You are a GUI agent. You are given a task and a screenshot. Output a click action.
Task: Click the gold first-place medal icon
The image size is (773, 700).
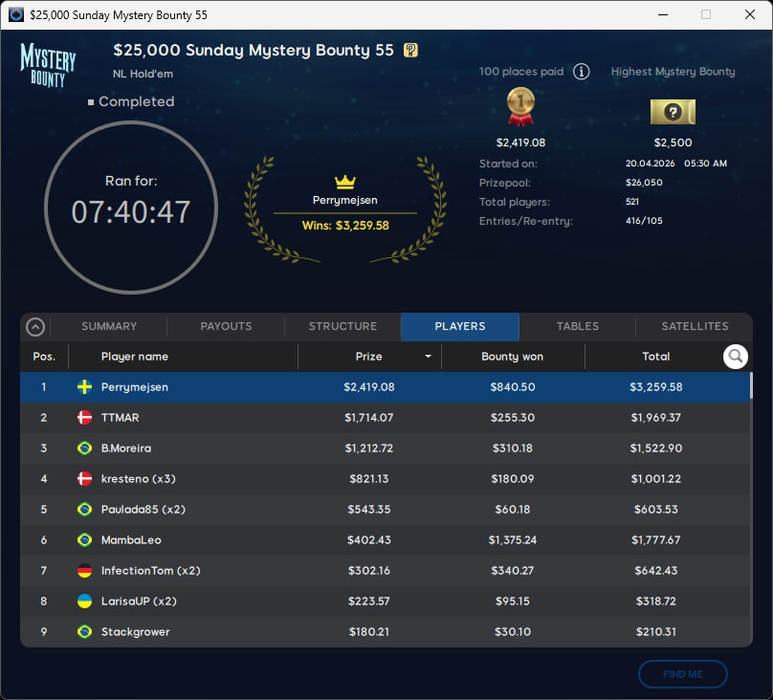(520, 106)
